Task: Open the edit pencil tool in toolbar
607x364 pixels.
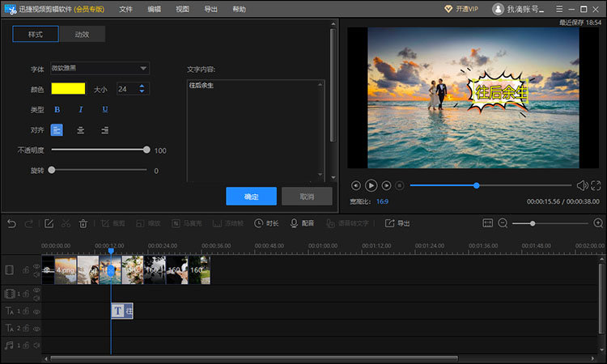Action: pyautogui.click(x=49, y=223)
